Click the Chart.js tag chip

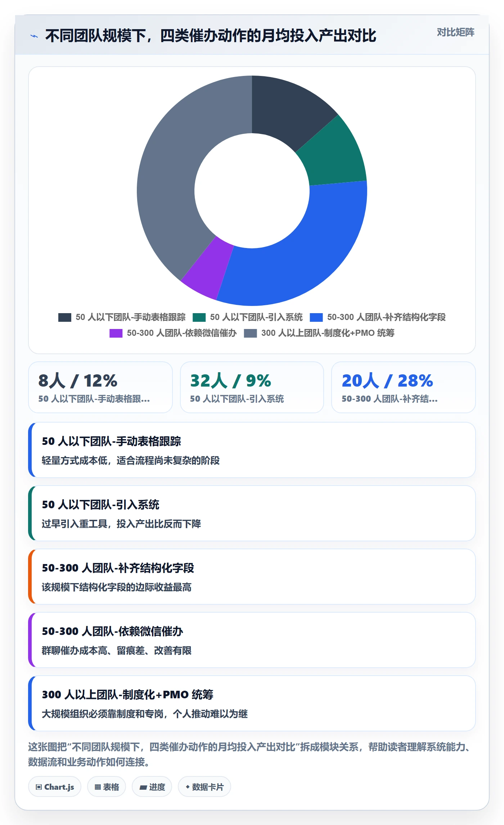point(55,787)
